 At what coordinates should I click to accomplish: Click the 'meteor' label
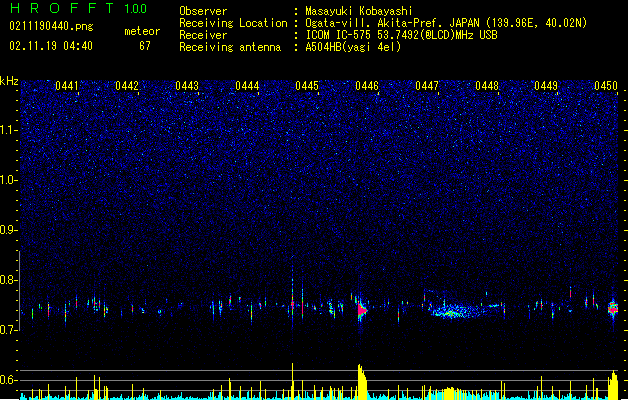(x=142, y=31)
